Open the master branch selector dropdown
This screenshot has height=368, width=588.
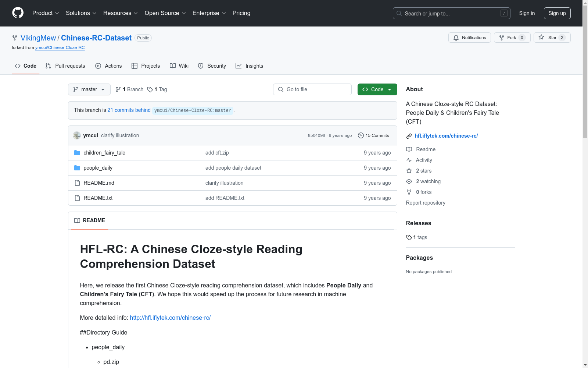89,89
